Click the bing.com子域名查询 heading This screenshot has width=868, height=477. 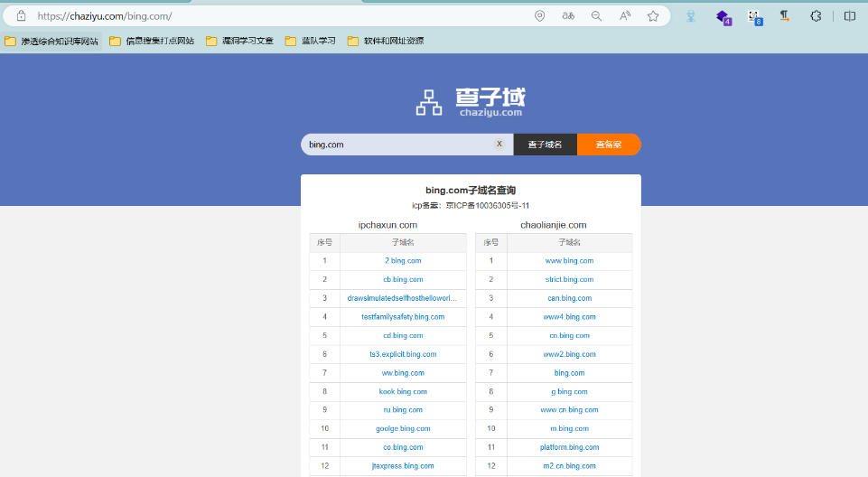(471, 190)
